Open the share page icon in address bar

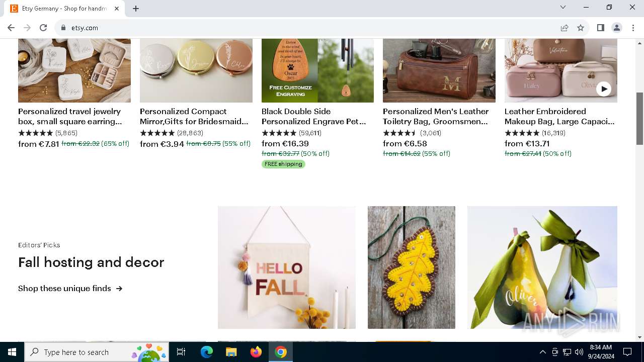point(565,28)
